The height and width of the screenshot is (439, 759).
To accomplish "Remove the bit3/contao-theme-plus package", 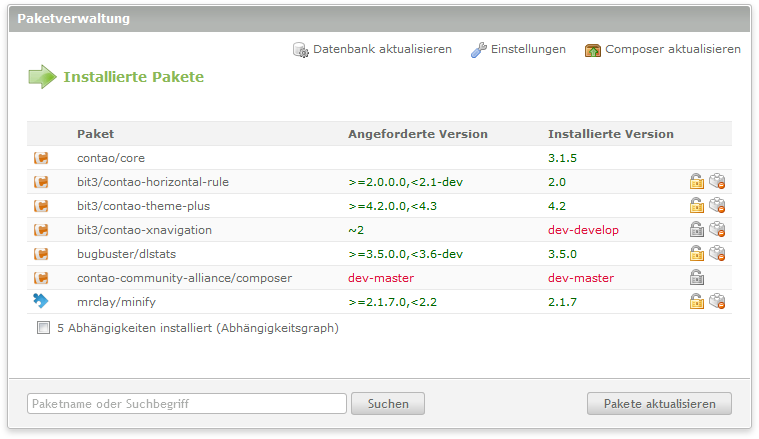I will (717, 205).
